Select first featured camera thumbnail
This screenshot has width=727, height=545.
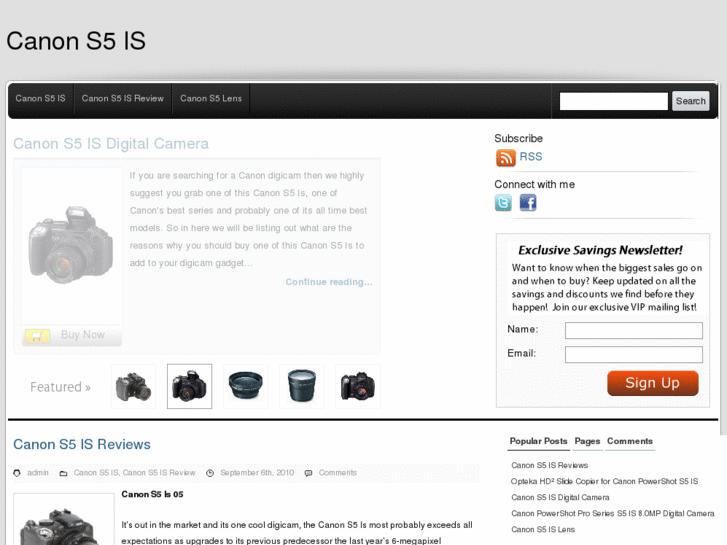click(x=134, y=386)
